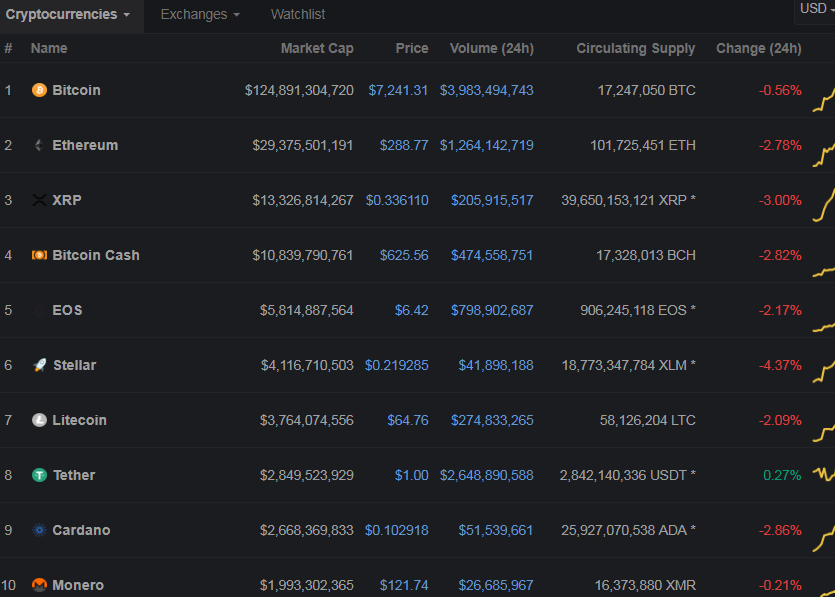Viewport: 835px width, 597px height.
Task: Click the Tether logo icon
Action: [39, 475]
